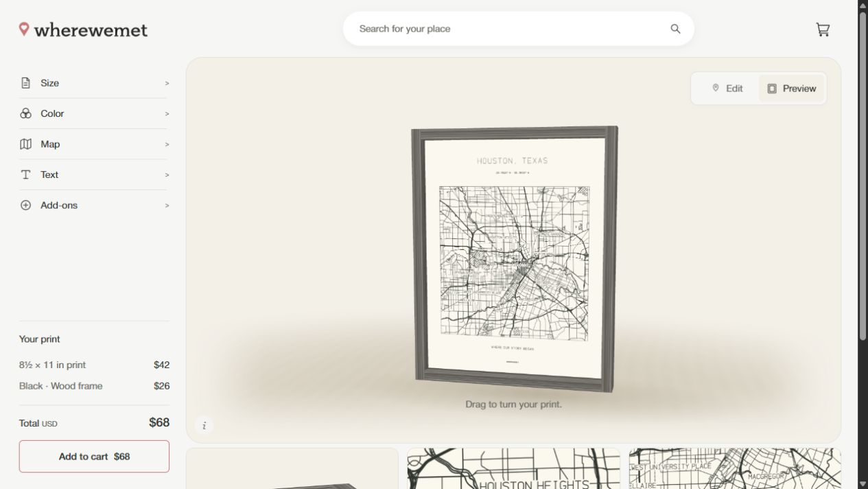Click the scrollbar down arrow
Screen dimensions: 868x489
click(x=863, y=484)
